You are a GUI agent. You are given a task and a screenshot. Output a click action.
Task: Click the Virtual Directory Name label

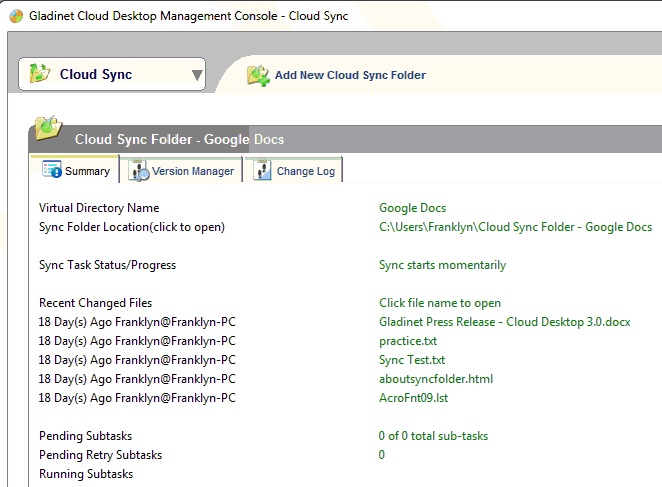click(99, 208)
